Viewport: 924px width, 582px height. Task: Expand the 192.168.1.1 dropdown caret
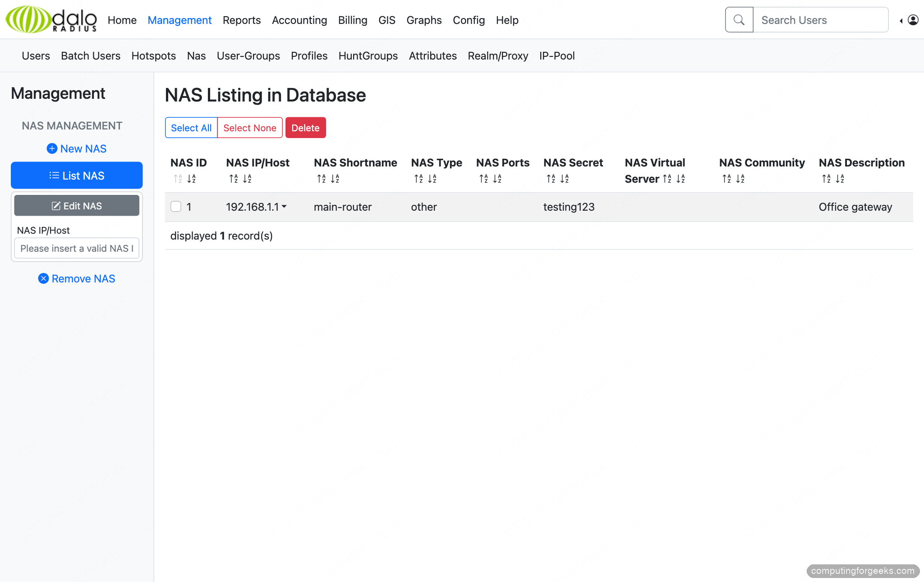pyautogui.click(x=284, y=207)
